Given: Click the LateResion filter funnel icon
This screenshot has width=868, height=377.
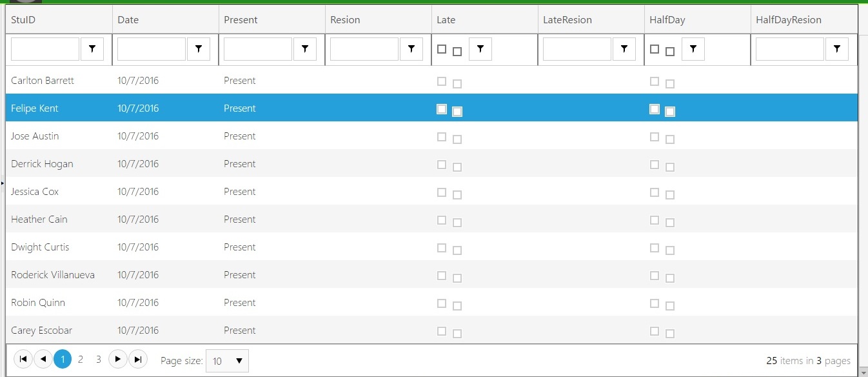Looking at the screenshot, I should coord(624,49).
